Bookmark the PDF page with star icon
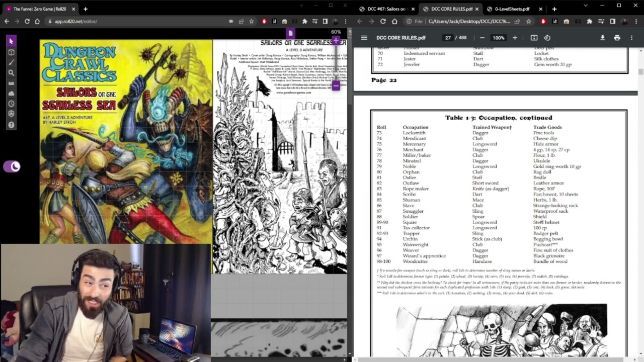 click(x=528, y=21)
